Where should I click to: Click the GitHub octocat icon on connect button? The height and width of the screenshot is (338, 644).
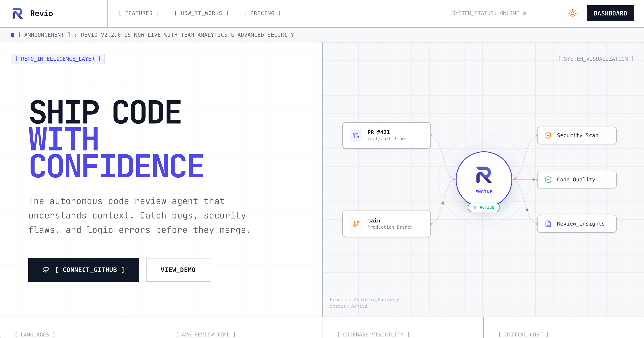click(46, 270)
